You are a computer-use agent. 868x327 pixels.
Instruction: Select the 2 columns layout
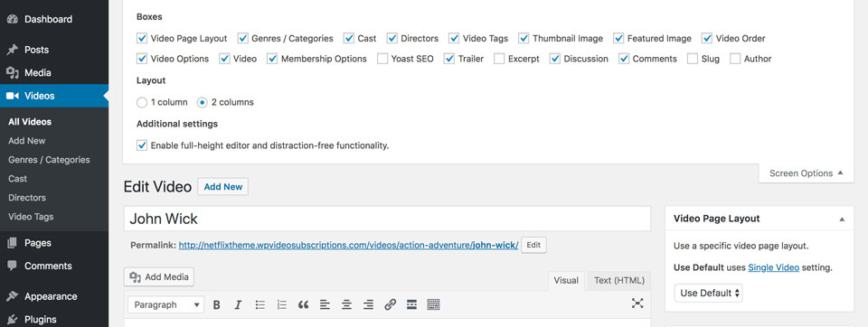(203, 102)
